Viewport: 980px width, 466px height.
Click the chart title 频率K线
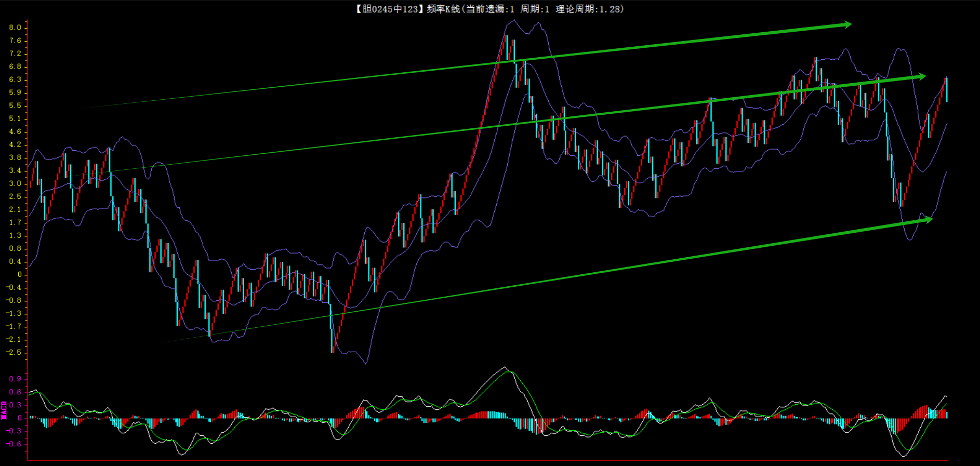443,9
